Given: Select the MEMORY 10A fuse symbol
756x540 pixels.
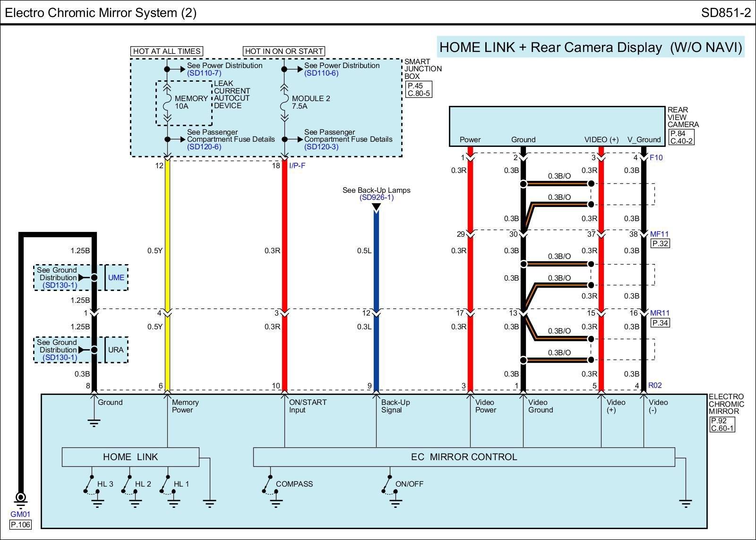Looking at the screenshot, I should [x=167, y=103].
